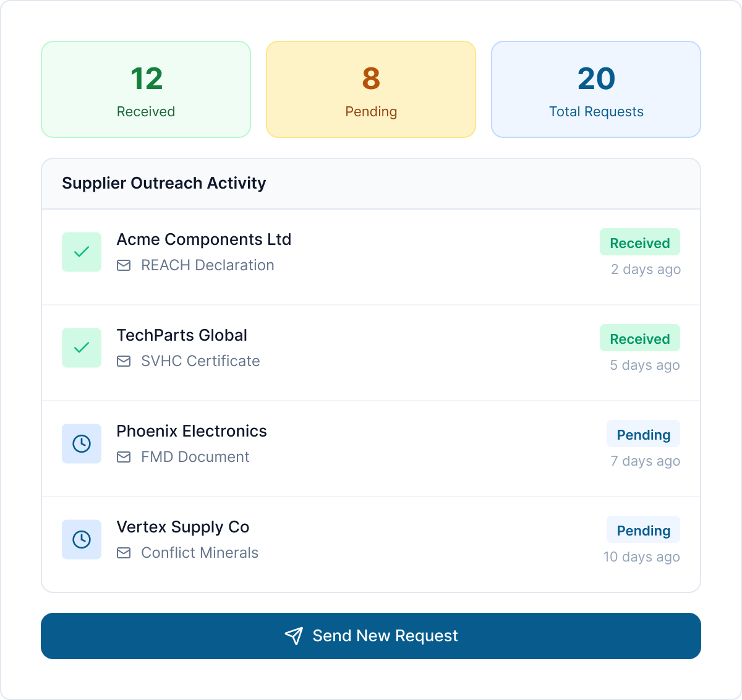Click the envelope icon beside SVHC Certificate

click(124, 361)
